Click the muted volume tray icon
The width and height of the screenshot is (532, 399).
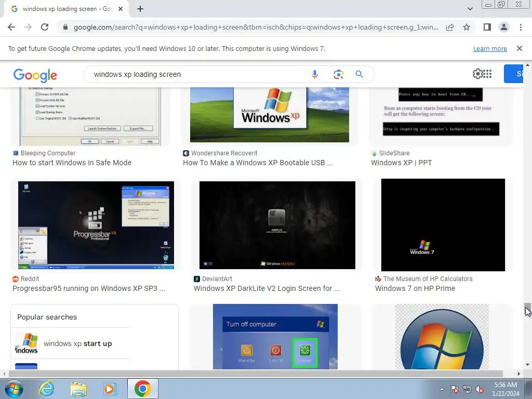pyautogui.click(x=480, y=389)
